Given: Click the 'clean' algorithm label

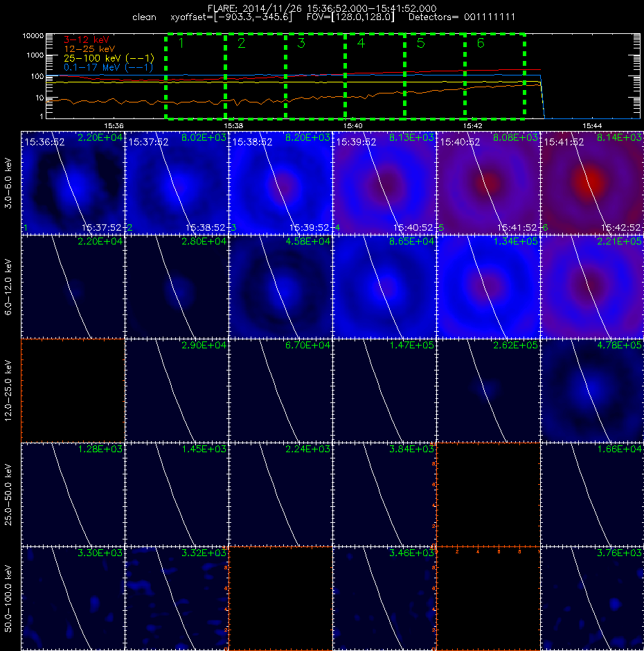Looking at the screenshot, I should coord(144,17).
